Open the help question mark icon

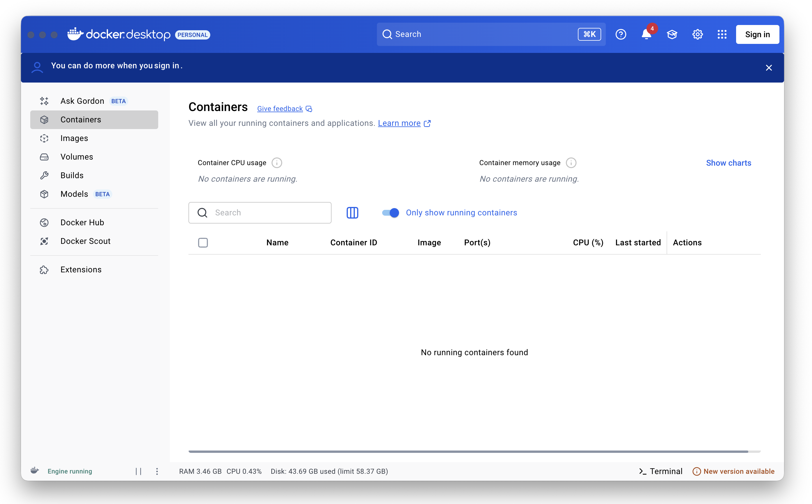(x=621, y=34)
